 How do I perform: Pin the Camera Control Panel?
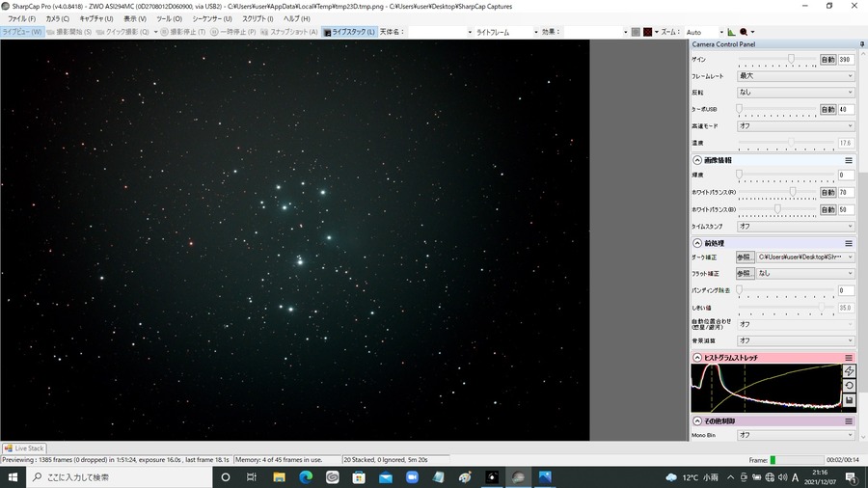(x=862, y=44)
